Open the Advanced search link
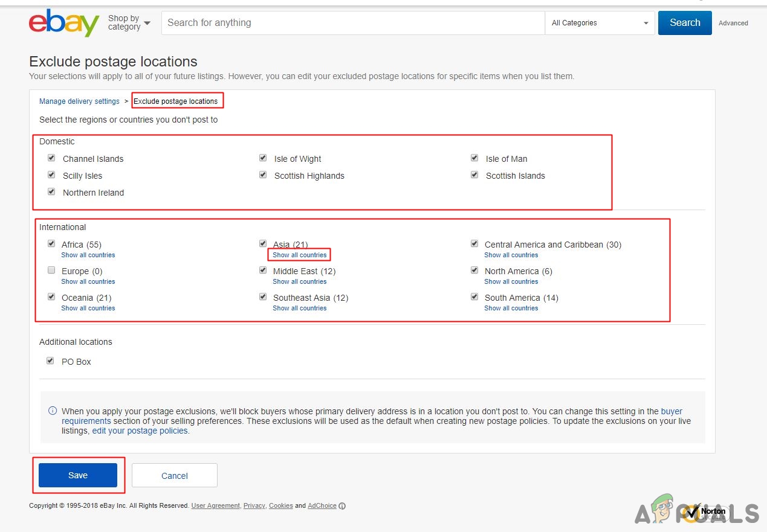This screenshot has width=767, height=532. coord(733,23)
